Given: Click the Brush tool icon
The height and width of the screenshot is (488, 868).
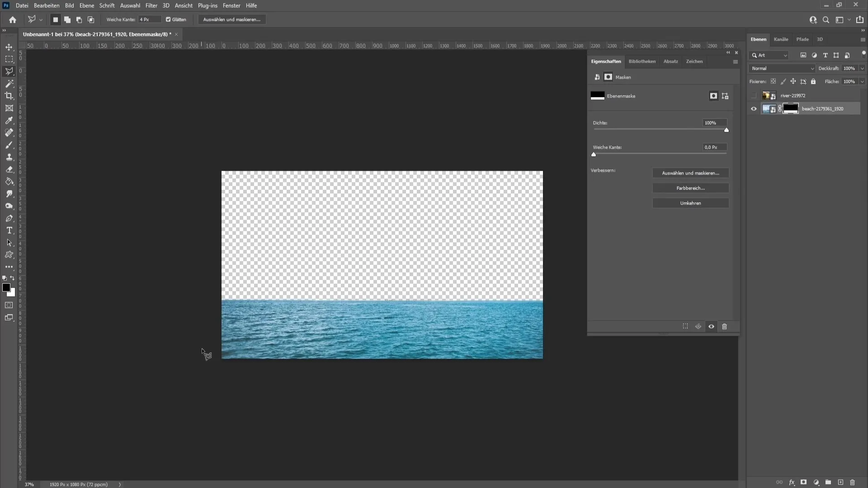Looking at the screenshot, I should pyautogui.click(x=9, y=145).
